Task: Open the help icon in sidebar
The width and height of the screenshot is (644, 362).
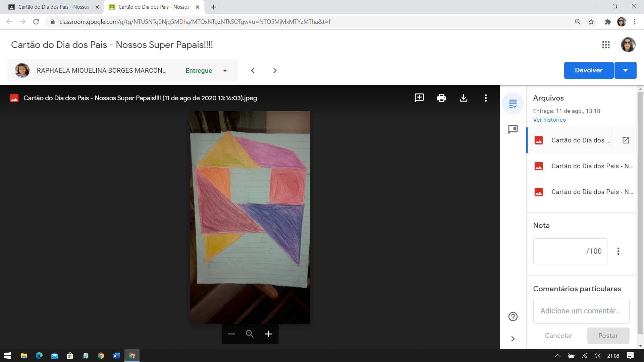Action: coord(513,316)
